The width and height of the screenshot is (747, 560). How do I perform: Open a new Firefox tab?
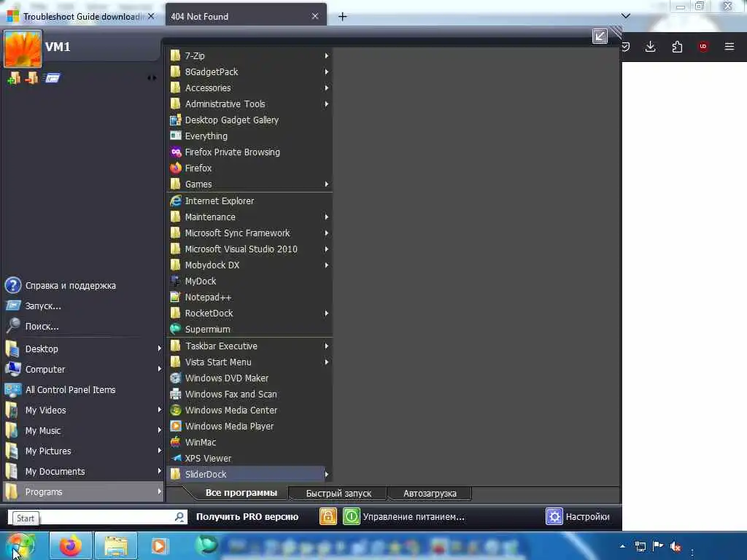pyautogui.click(x=342, y=17)
